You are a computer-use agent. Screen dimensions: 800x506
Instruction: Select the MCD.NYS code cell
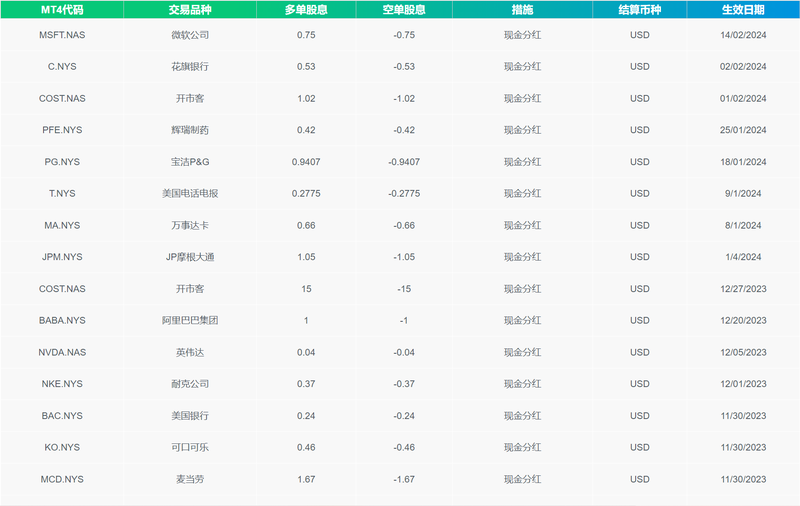click(x=62, y=479)
